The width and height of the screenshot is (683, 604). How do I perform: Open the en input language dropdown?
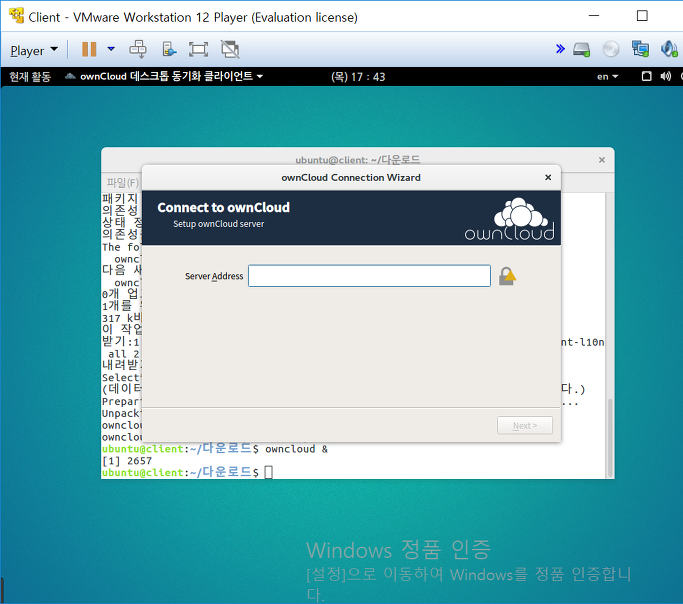tap(607, 77)
